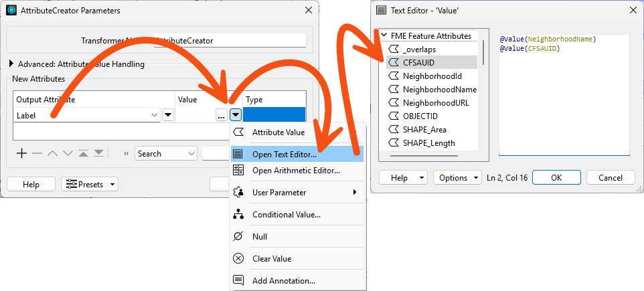Close the Text Editor - 'Value' window

633,11
